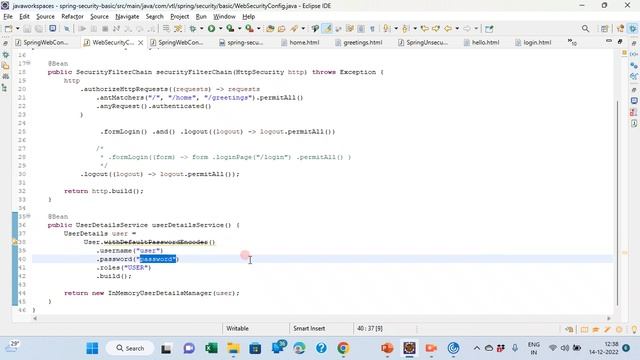Click the Open Task folder icon

coord(282,29)
